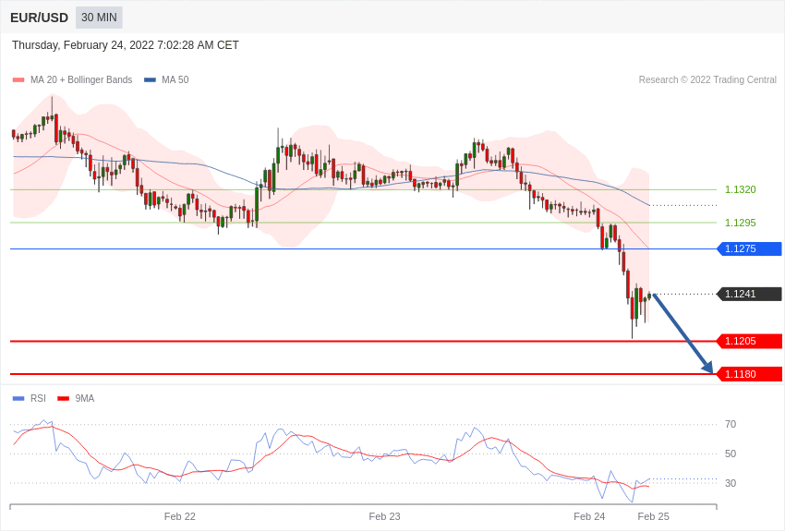Click the 30 MIN timeframe badge
Screen dimensions: 785x532
99,18
